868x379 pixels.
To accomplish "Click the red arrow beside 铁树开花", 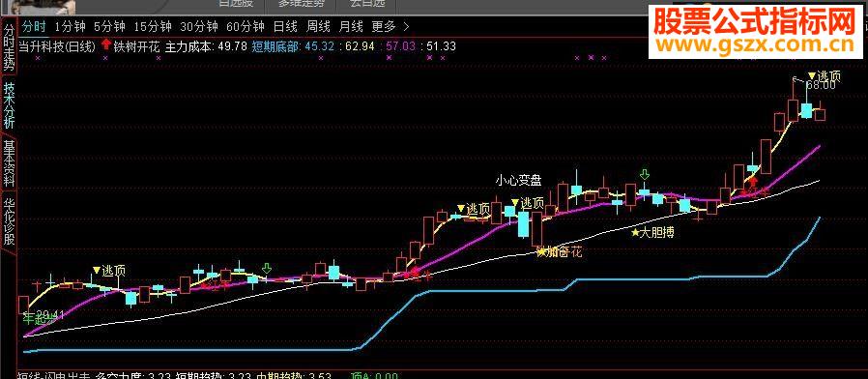I will (x=106, y=45).
